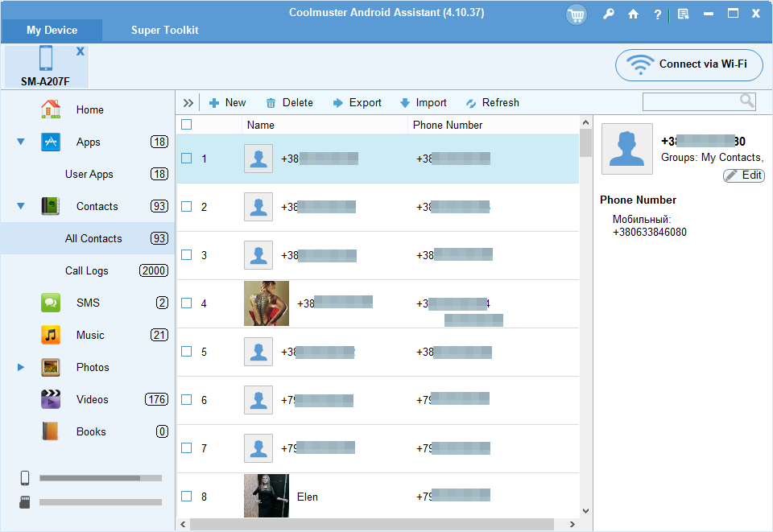
Task: Collapse the Apps tree node arrow
Action: (21, 142)
